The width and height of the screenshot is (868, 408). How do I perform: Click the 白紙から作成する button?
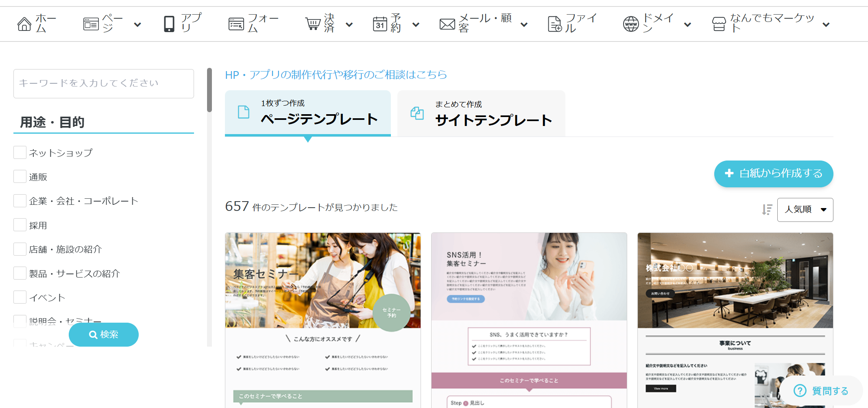point(774,174)
